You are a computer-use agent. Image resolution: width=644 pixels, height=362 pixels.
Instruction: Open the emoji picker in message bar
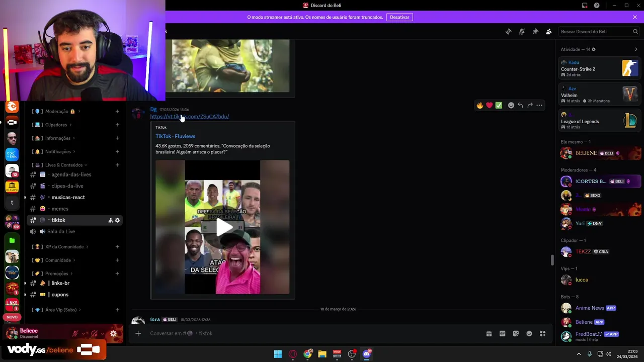[x=529, y=333]
